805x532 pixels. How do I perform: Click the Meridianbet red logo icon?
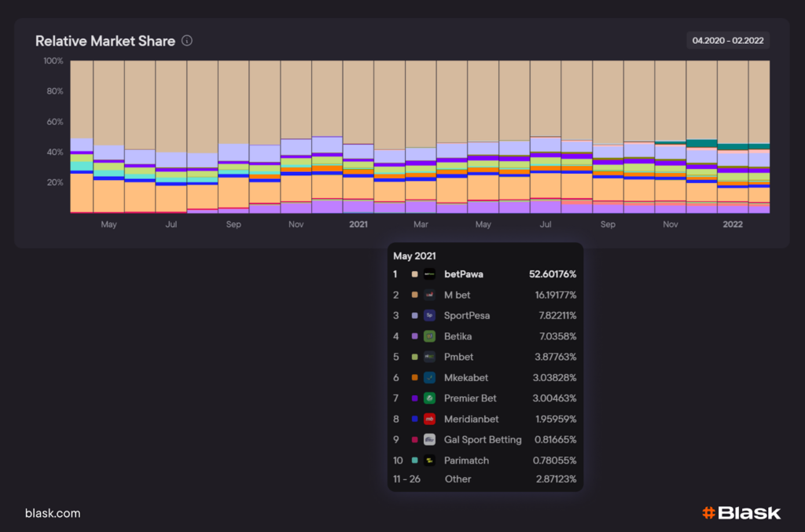tap(429, 419)
